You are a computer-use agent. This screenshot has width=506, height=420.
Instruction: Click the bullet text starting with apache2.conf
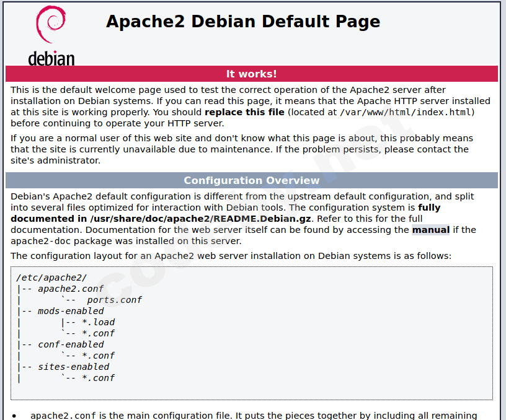[x=254, y=416]
